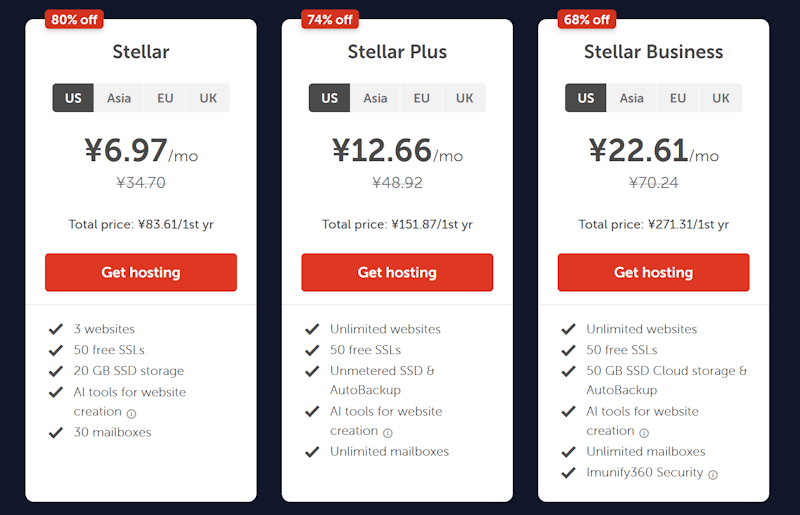Click info icon beside Stellar Business AI tools

(x=644, y=433)
